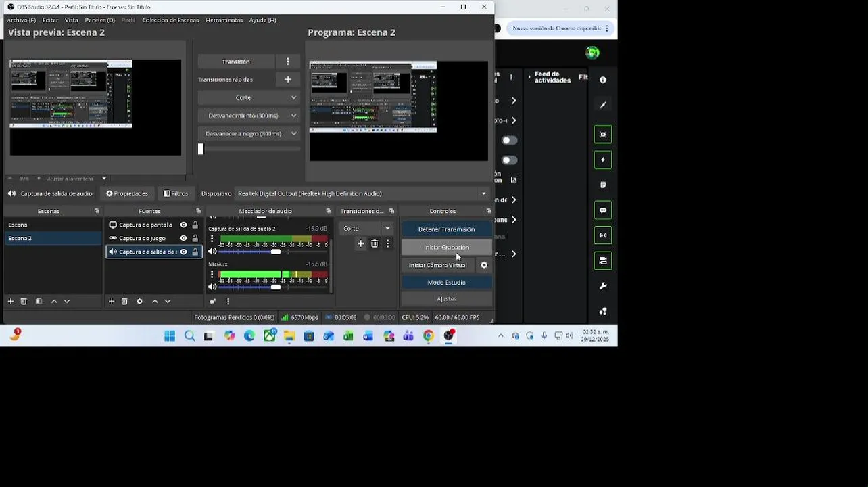Click chat bubble icon in Chrome window sidebar
This screenshot has width=868, height=487.
pyautogui.click(x=603, y=210)
